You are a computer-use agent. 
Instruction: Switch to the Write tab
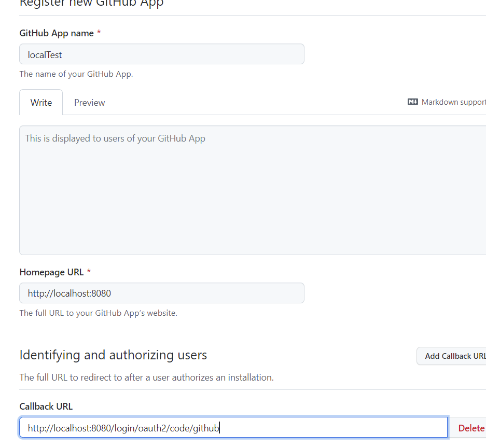coord(41,103)
